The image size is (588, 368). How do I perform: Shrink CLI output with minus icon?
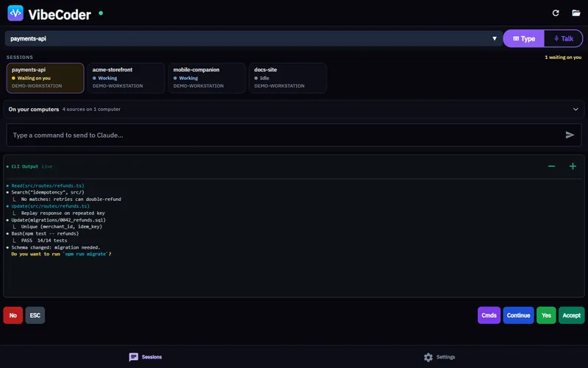point(551,166)
